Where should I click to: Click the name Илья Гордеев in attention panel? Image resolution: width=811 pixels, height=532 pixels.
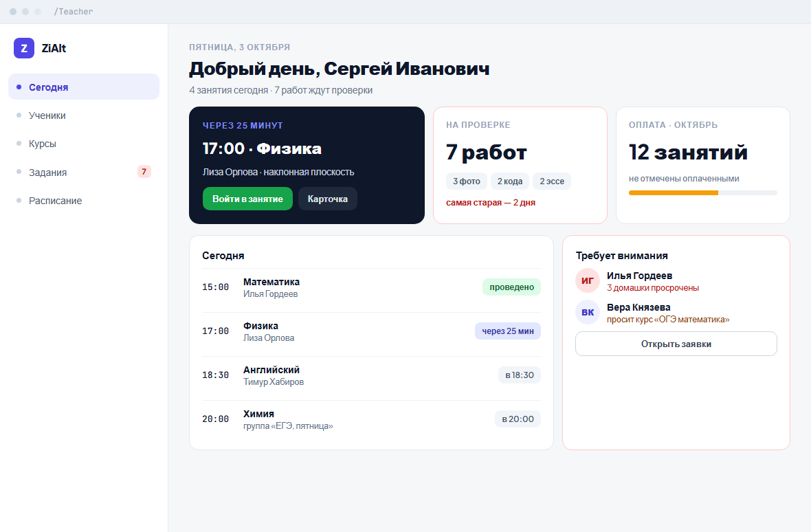(x=639, y=276)
